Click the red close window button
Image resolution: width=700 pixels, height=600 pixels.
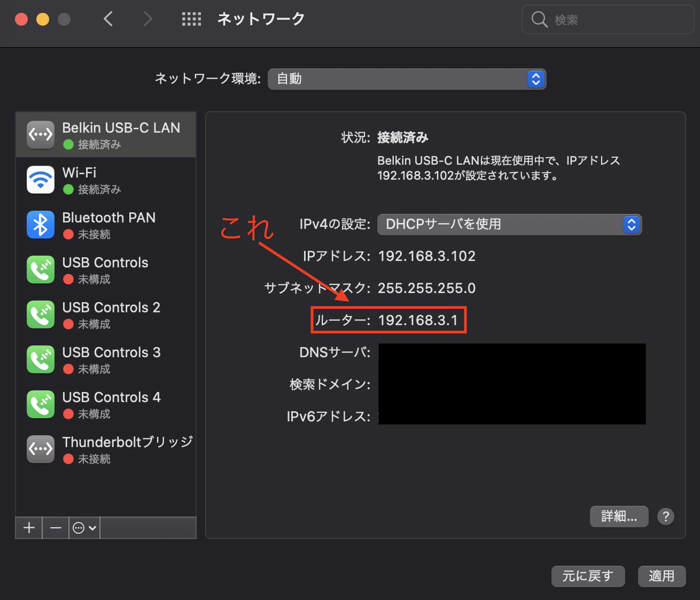tap(21, 19)
